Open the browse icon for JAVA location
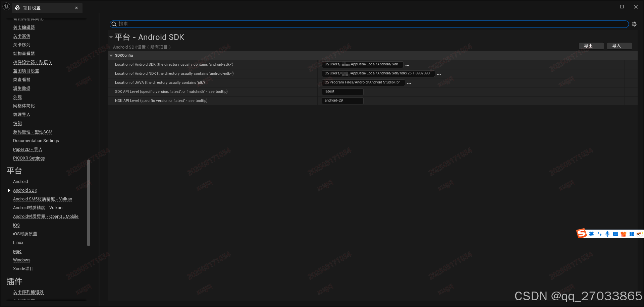644x307 pixels. (409, 83)
